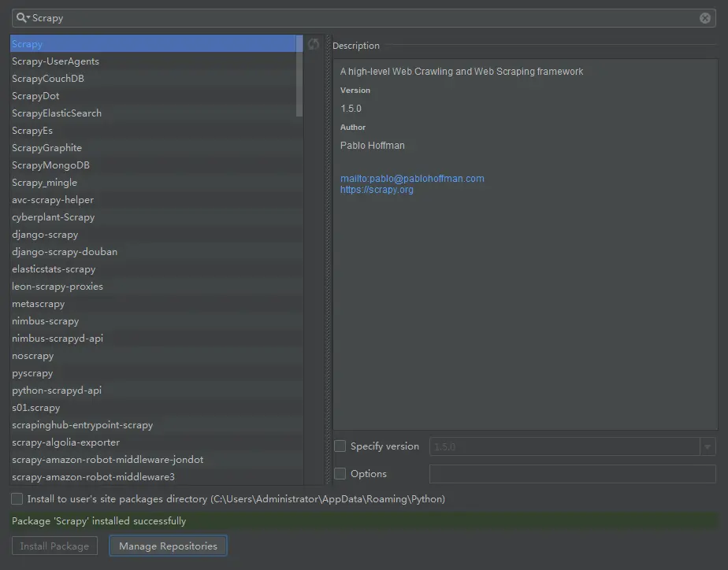The width and height of the screenshot is (728, 570).
Task: Select scrapy-amazon-robot-middleware-jondot package
Action: click(157, 460)
